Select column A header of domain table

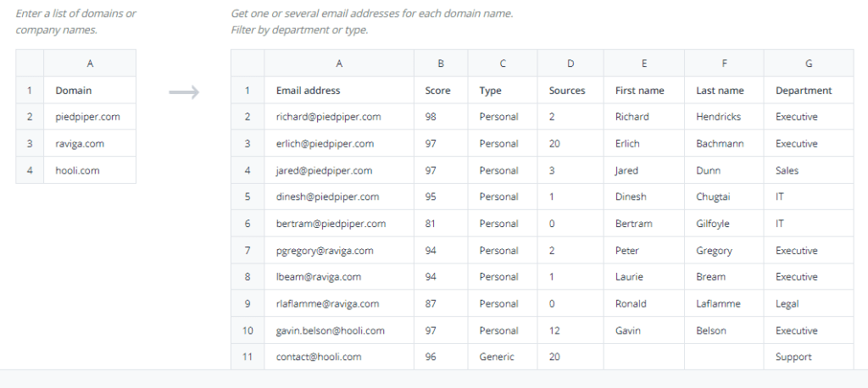coord(90,63)
